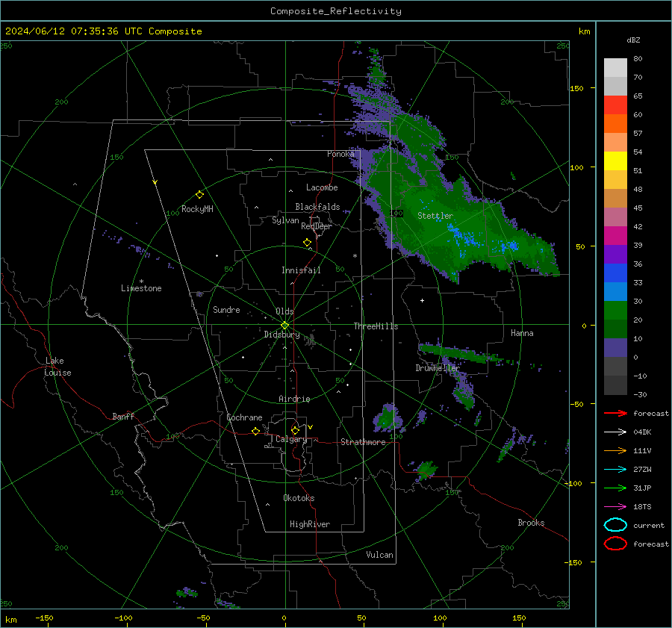The image size is (672, 628).
Task: Click the asterisk marker above Limestone
Action: click(141, 282)
